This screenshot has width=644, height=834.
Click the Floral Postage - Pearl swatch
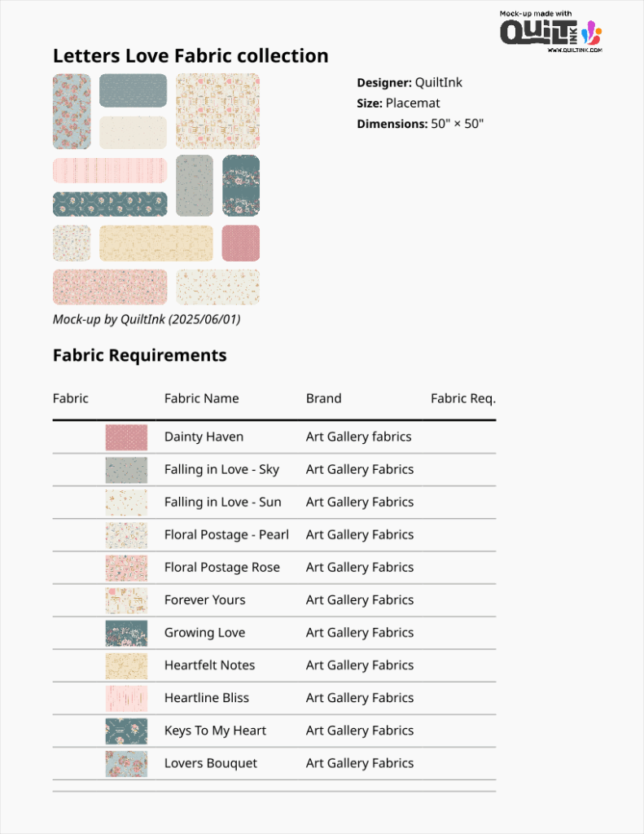click(x=126, y=535)
